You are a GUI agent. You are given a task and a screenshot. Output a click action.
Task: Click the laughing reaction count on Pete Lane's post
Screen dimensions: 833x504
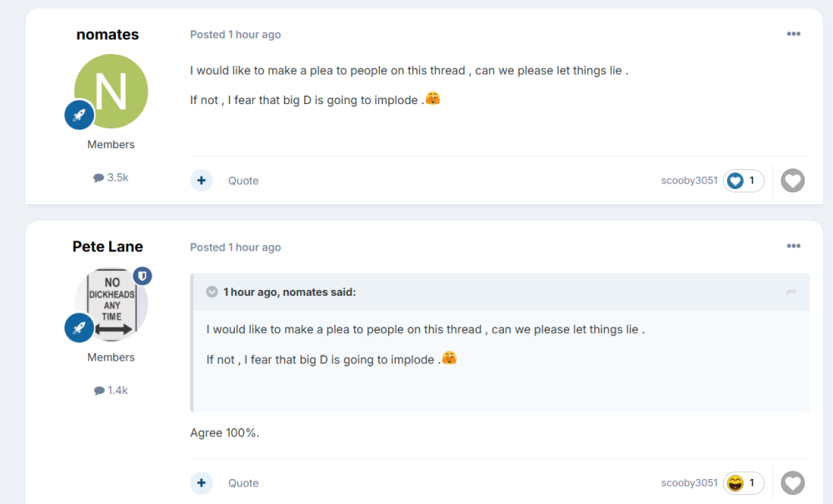point(743,483)
